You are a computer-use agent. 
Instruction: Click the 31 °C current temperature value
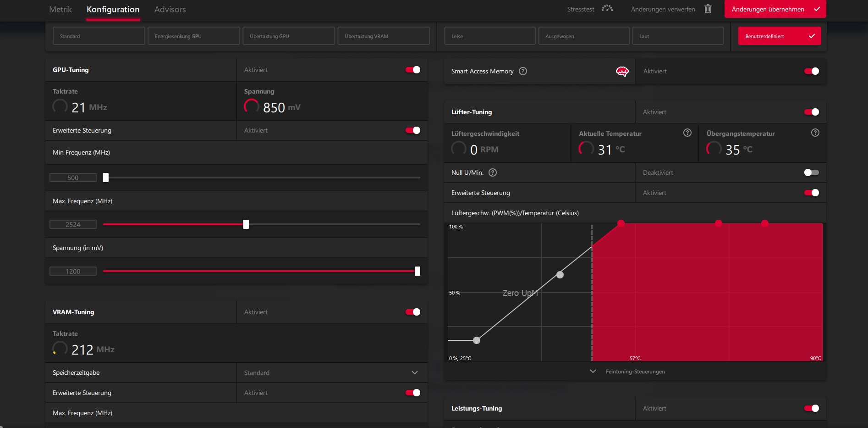(x=611, y=150)
